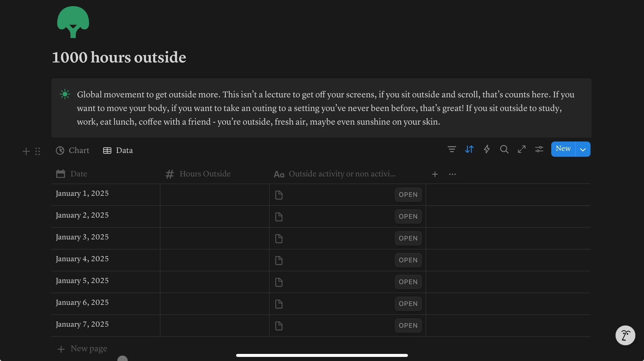The width and height of the screenshot is (644, 361).
Task: Switch to the Chart view tab
Action: [73, 151]
